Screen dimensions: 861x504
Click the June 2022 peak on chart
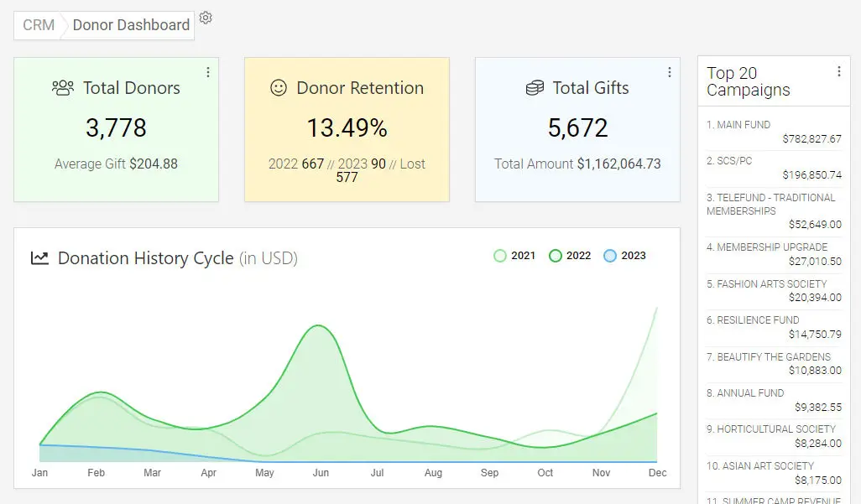click(x=319, y=325)
